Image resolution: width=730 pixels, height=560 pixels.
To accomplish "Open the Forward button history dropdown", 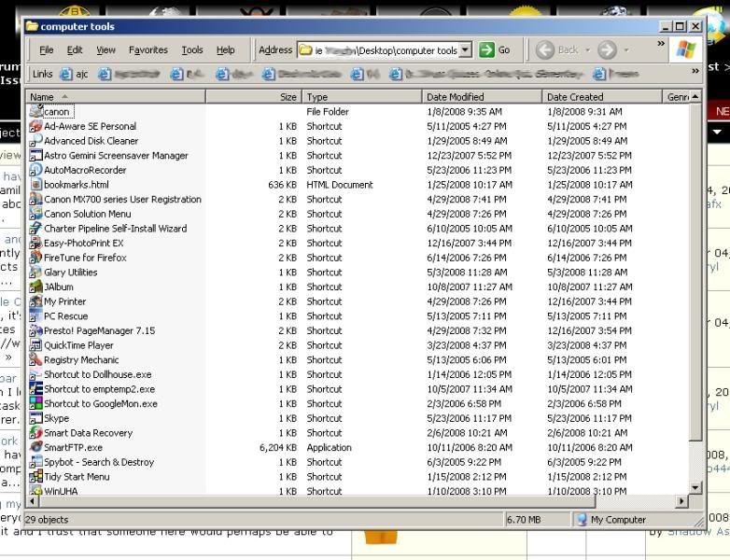I will 626,49.
